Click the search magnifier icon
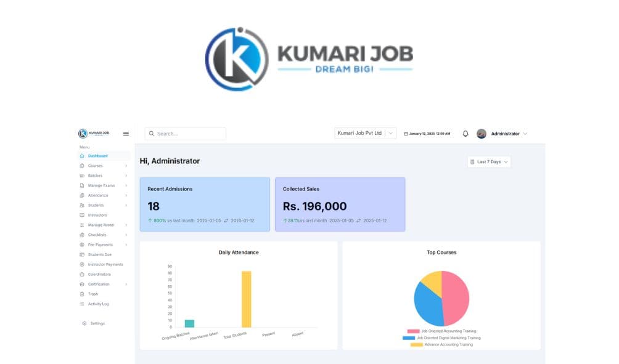619x364 pixels. pyautogui.click(x=152, y=134)
